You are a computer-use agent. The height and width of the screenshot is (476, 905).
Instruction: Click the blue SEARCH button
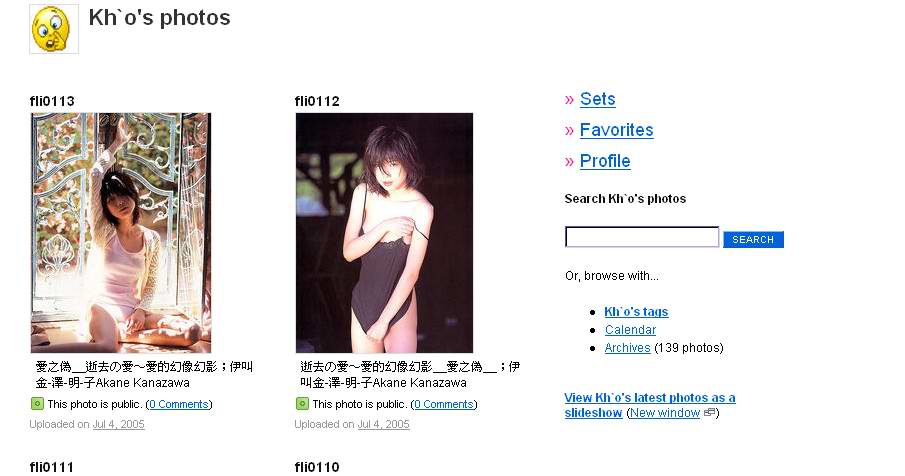click(x=753, y=239)
